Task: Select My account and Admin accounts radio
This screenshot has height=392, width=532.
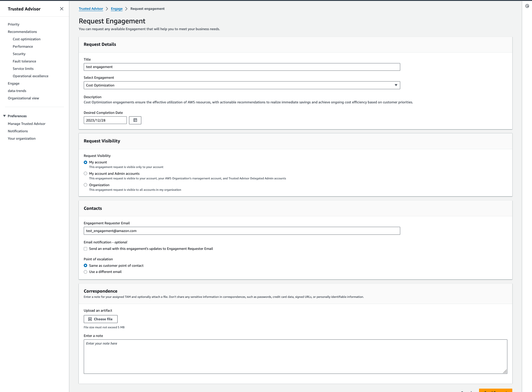Action: click(86, 174)
